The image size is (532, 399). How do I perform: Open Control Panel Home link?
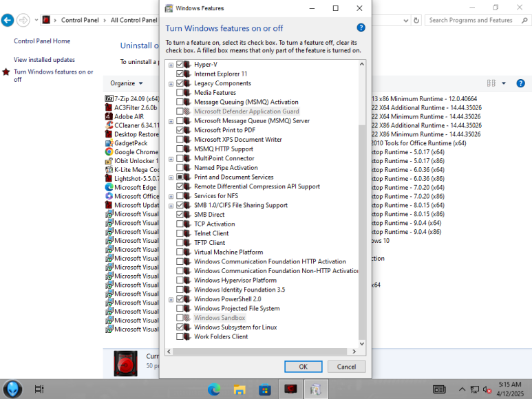(x=42, y=41)
